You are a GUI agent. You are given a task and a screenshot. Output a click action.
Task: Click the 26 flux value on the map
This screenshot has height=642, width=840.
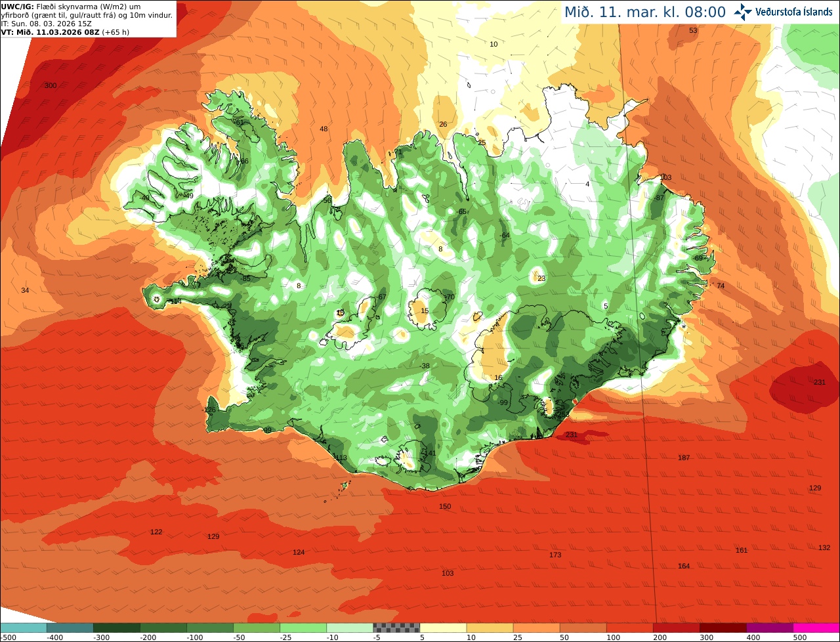443,125
